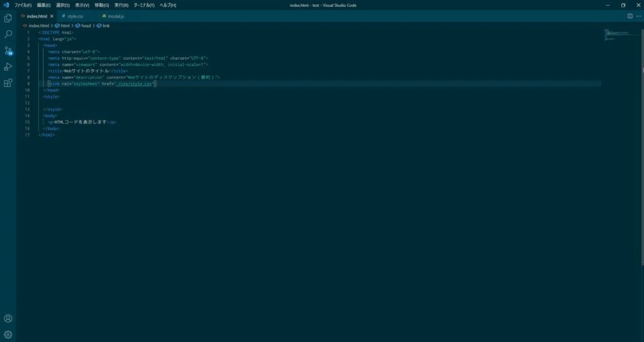Switch to the modal.js tab
The image size is (644, 342).
coord(116,16)
